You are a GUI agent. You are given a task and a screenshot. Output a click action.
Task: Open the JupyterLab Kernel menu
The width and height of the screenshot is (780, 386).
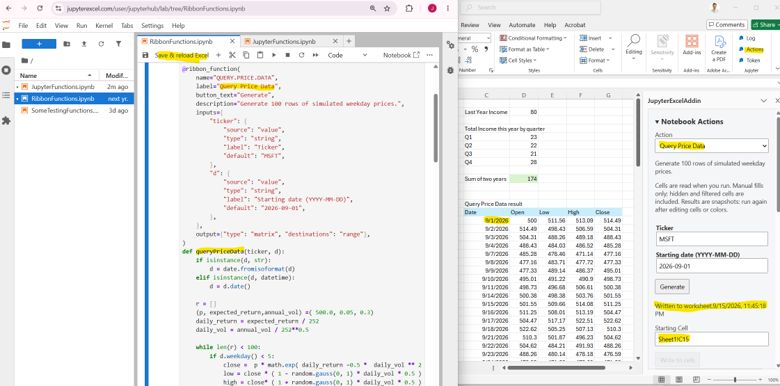(x=104, y=25)
